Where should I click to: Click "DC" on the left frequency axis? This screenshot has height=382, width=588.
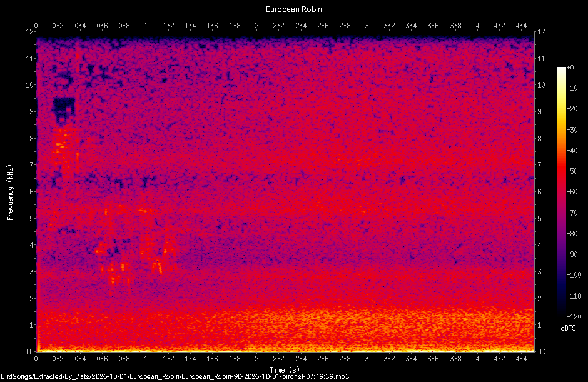tap(29, 351)
